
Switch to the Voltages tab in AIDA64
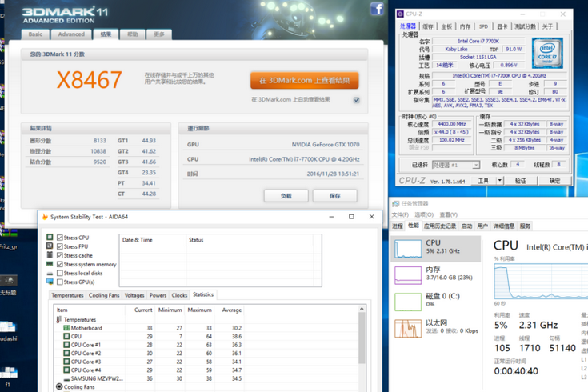click(134, 295)
